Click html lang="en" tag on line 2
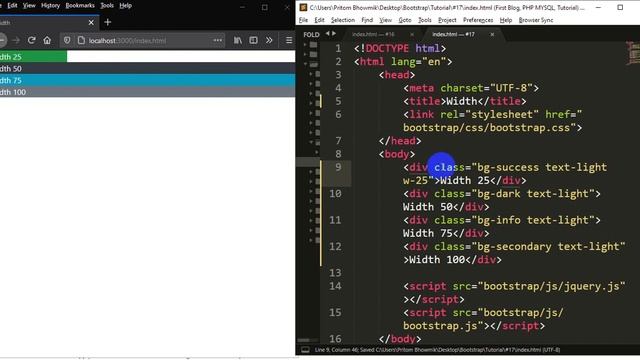The height and width of the screenshot is (360, 640). point(403,62)
